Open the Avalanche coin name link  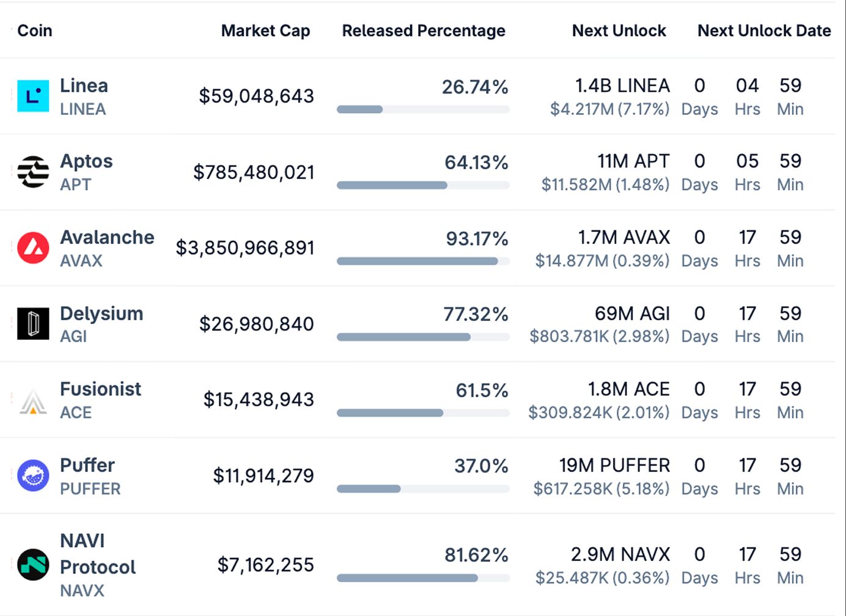[x=107, y=237]
